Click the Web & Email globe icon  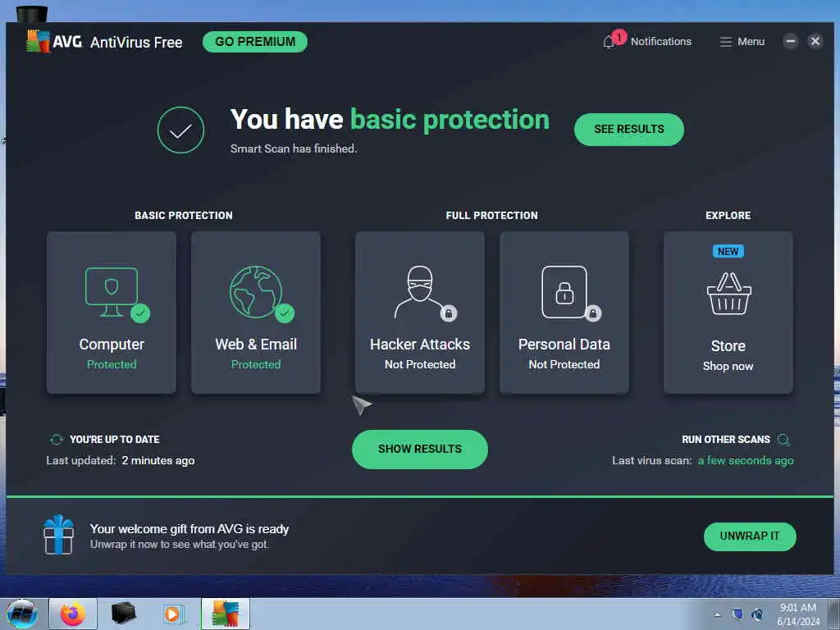[x=256, y=292]
